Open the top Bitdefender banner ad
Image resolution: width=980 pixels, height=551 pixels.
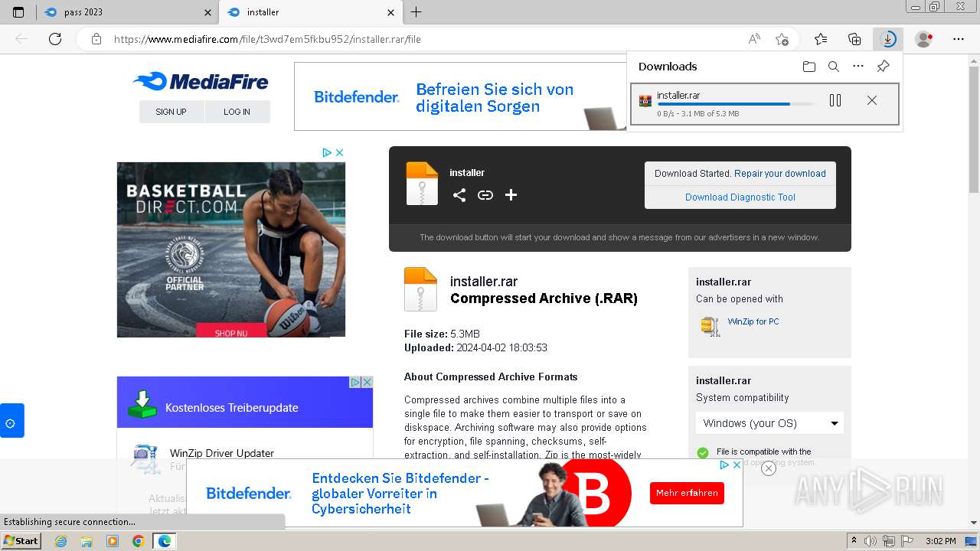pyautogui.click(x=459, y=96)
